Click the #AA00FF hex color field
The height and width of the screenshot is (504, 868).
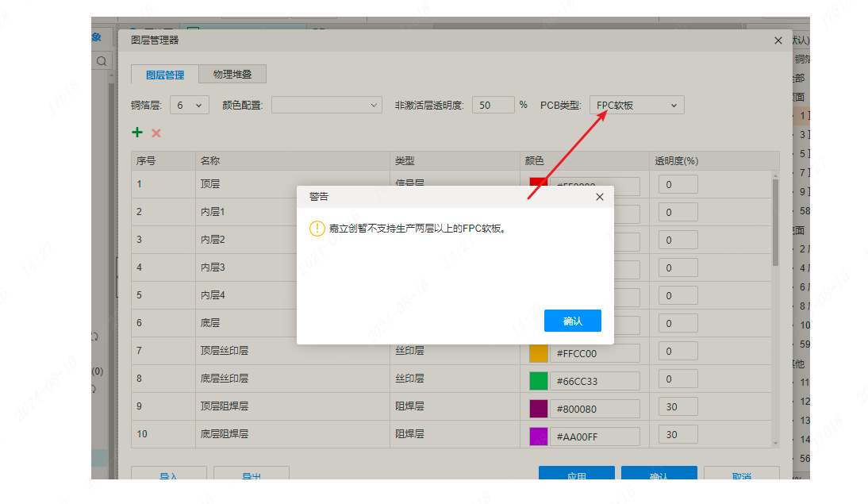(594, 437)
